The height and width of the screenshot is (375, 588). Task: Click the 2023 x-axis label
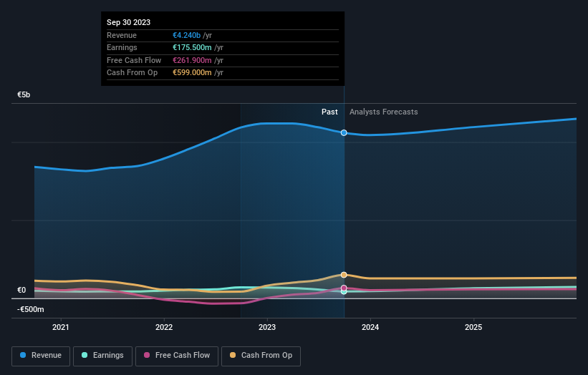[x=267, y=328]
